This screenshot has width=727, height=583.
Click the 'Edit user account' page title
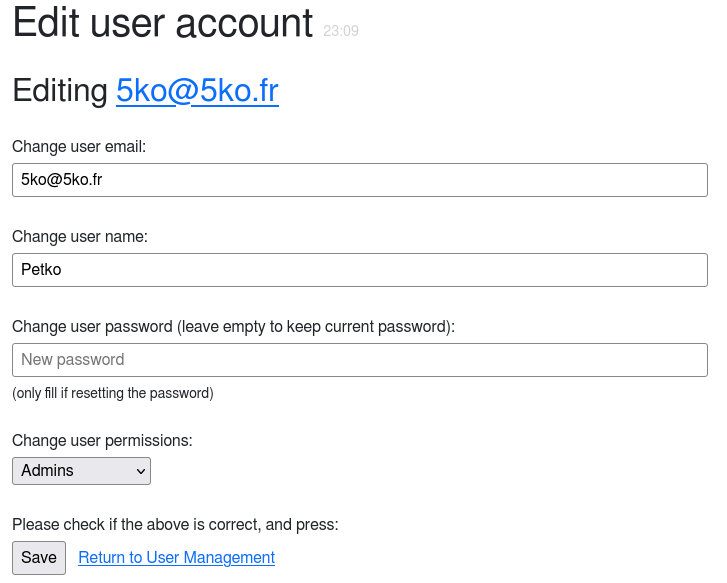[163, 23]
